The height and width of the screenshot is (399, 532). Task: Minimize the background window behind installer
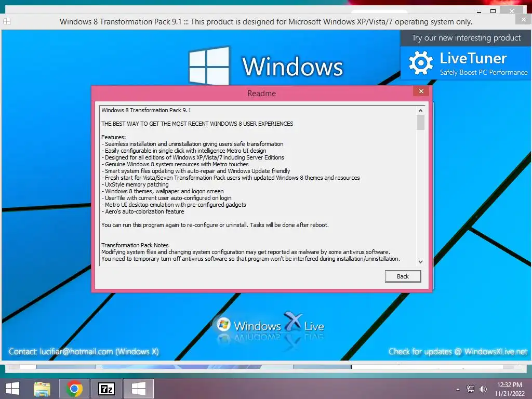click(478, 11)
